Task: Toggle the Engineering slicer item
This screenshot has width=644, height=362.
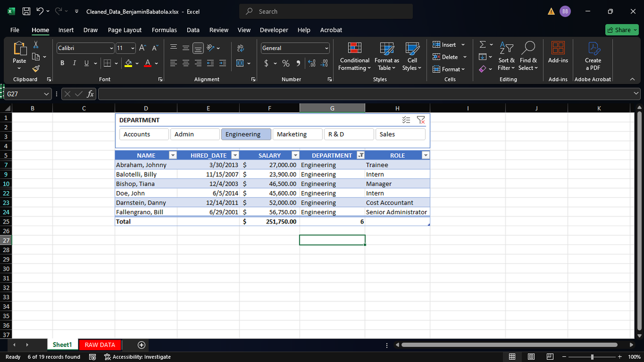Action: coord(245,134)
